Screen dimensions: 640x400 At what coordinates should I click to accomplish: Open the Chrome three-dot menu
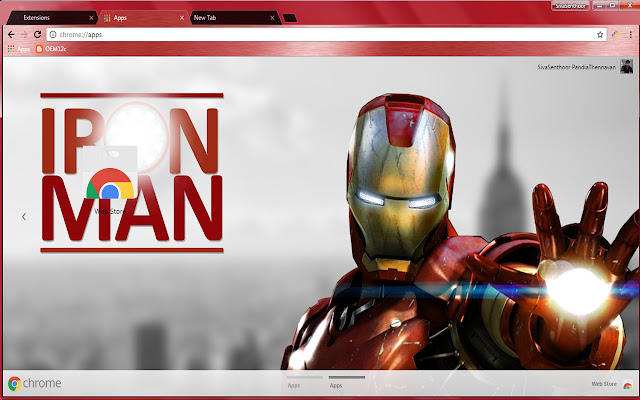630,35
